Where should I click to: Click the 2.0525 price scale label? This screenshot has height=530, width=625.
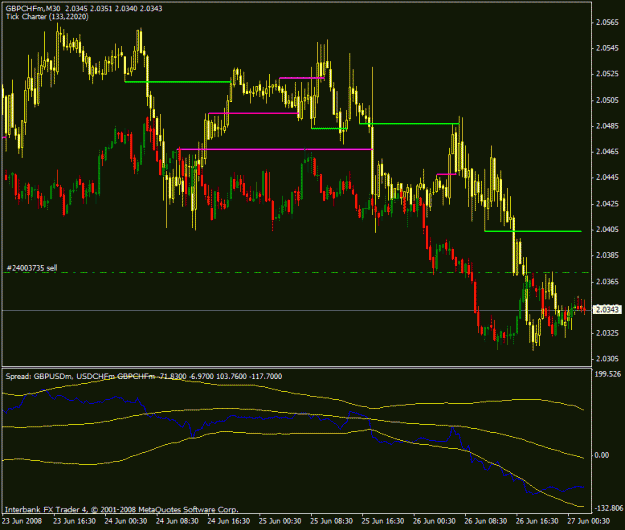607,74
